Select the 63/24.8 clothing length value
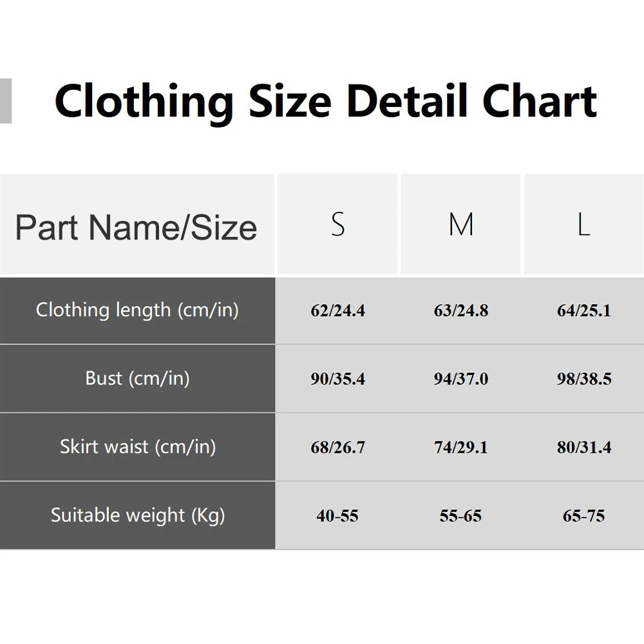The width and height of the screenshot is (644, 644). [x=461, y=311]
